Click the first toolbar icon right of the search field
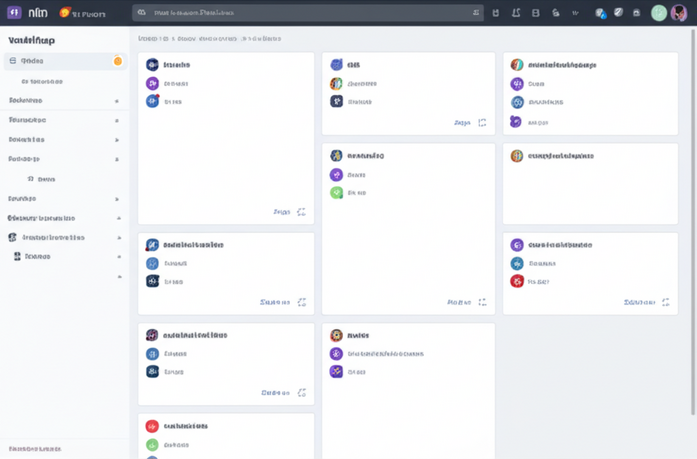697x459 pixels. [496, 13]
